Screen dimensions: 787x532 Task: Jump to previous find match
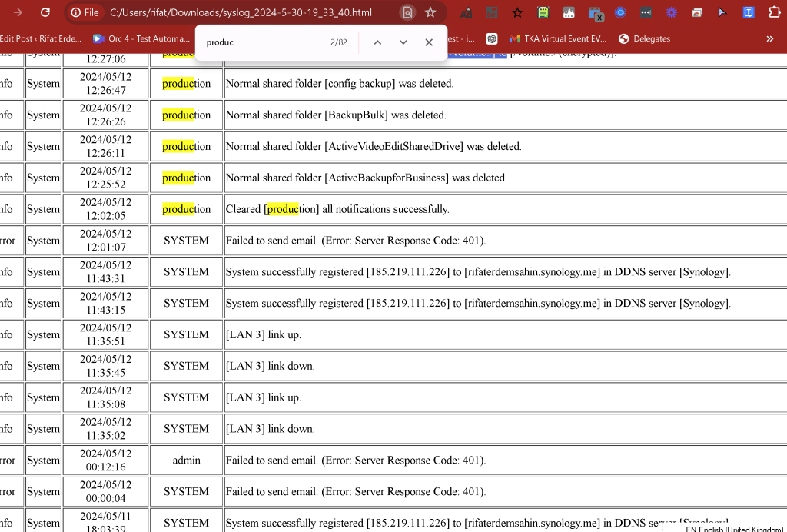tap(378, 42)
